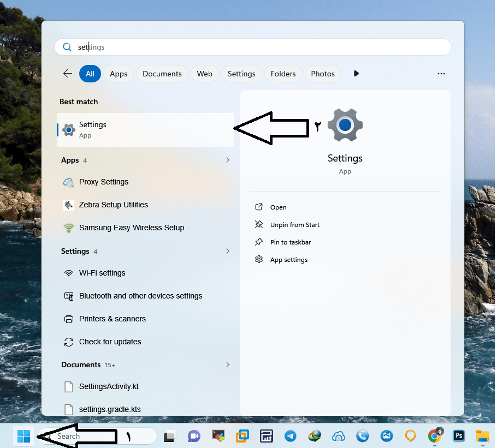Screen dimensions: 497x448
Task: Open the Windows Start menu button
Action: pos(24,436)
